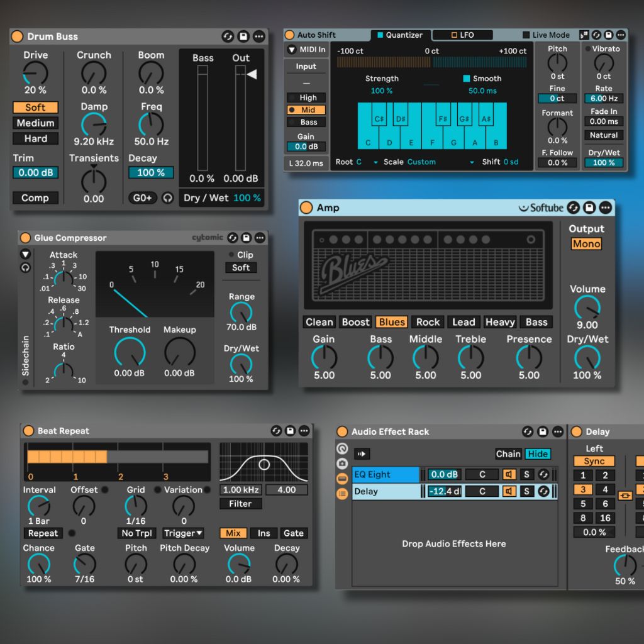Click the Glue Compressor sidechain headphone icon
The width and height of the screenshot is (644, 644).
click(25, 267)
